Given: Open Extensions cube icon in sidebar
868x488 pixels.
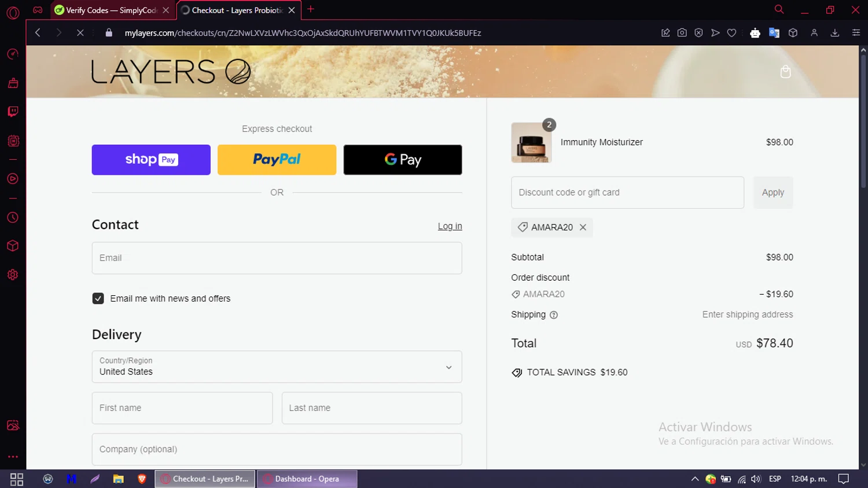Looking at the screenshot, I should [x=13, y=246].
